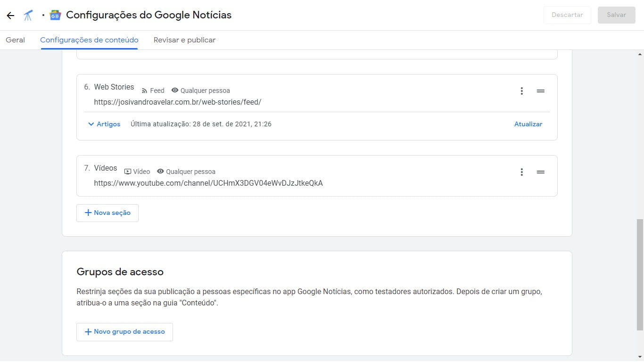Click the Google News logo icon
The height and width of the screenshot is (362, 644).
coord(56,16)
